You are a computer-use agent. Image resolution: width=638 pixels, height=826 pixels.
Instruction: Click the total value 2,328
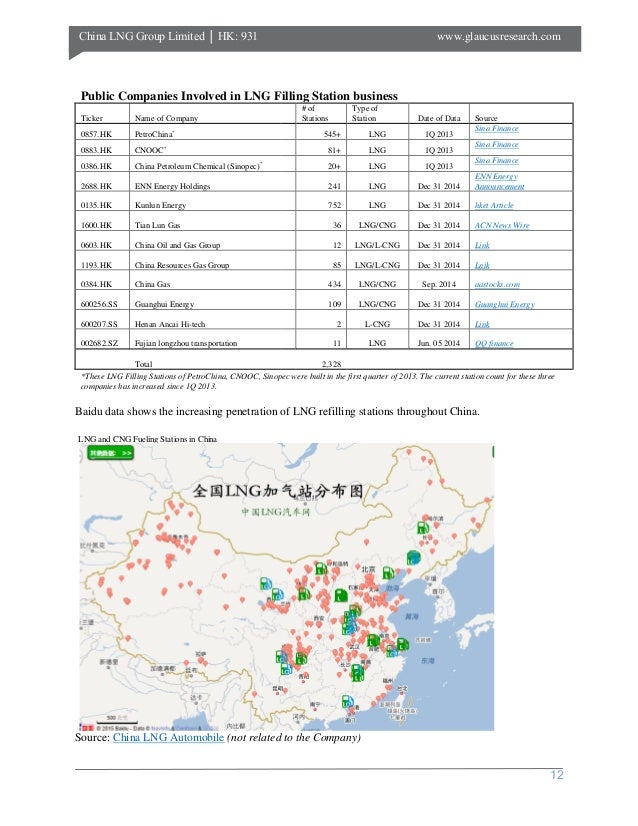331,364
